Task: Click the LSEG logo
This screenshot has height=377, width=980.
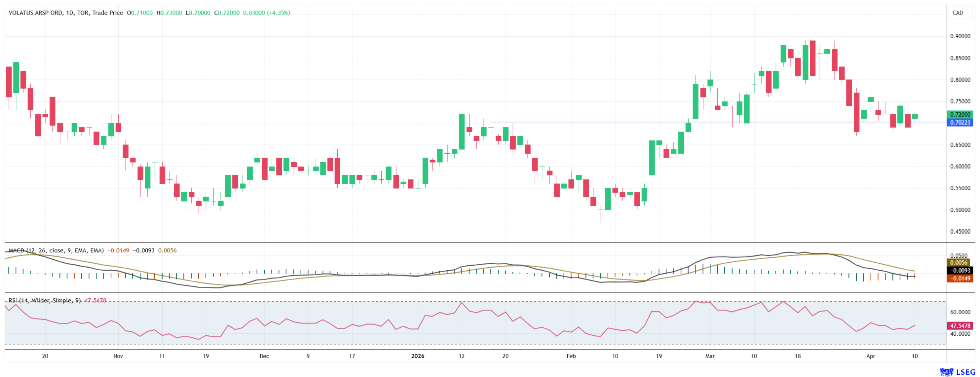Action: click(x=957, y=372)
